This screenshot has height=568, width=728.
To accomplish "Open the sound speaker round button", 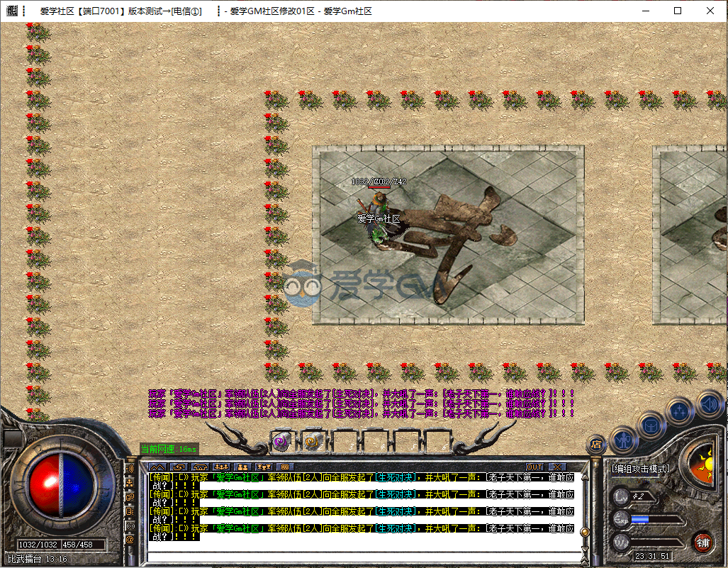I will [x=710, y=404].
